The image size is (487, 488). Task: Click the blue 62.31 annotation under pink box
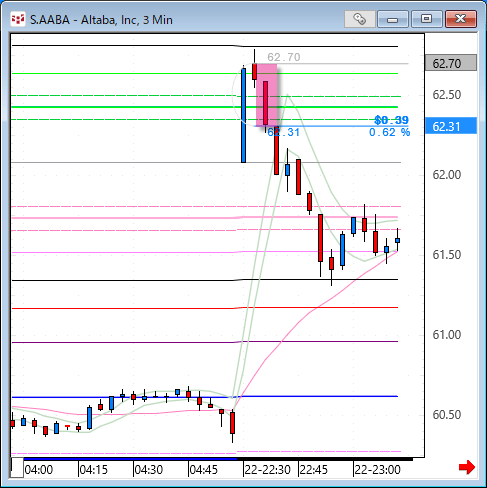(284, 132)
